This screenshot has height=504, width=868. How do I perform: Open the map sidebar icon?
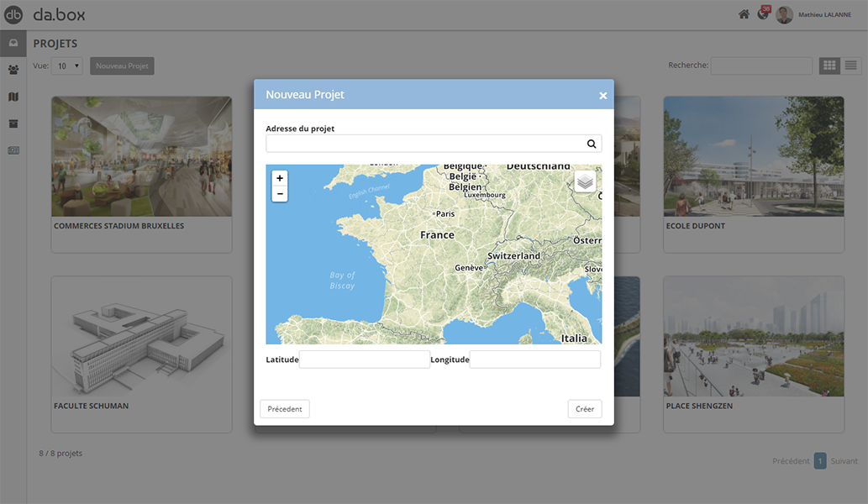tap(13, 97)
